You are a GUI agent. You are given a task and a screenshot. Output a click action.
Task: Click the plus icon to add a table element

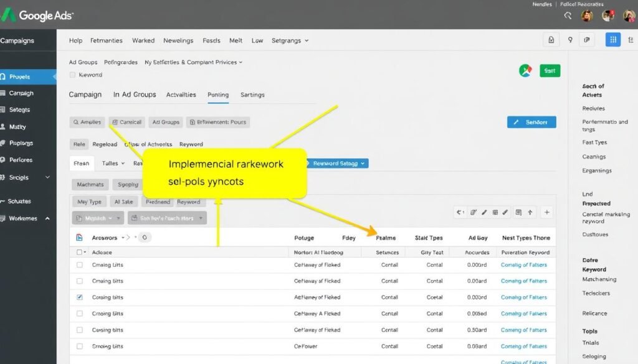[546, 212]
